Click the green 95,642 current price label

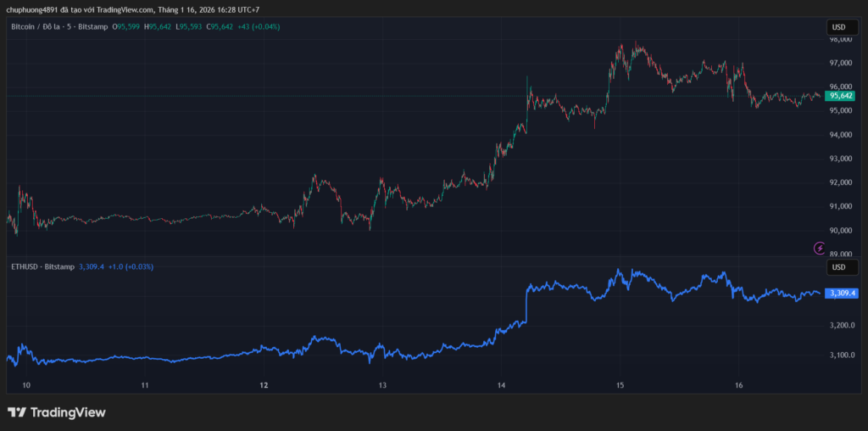pyautogui.click(x=840, y=96)
